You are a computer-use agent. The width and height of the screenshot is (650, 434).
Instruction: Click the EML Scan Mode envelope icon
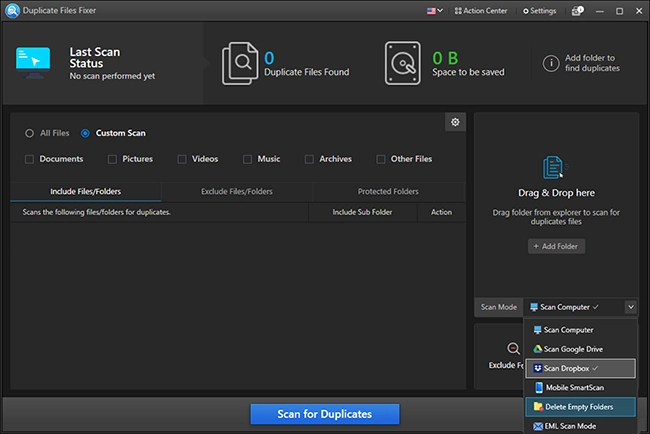coord(538,426)
